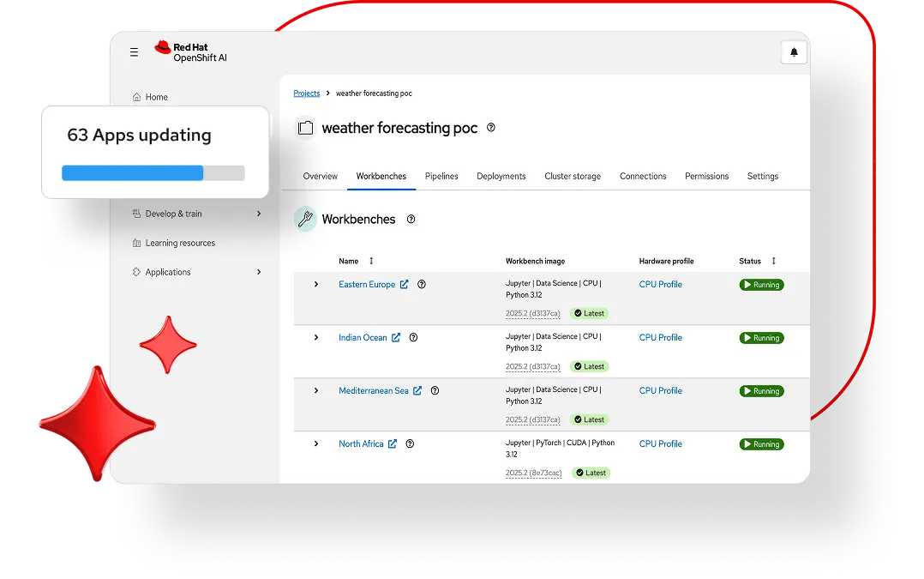This screenshot has width=924, height=579.
Task: Click the Hardware profile column header
Action: [666, 262]
